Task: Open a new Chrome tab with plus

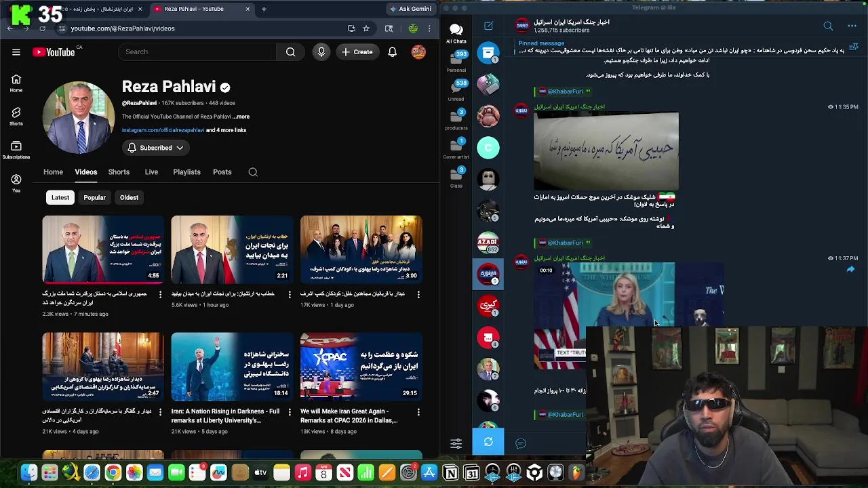Action: coord(264,9)
